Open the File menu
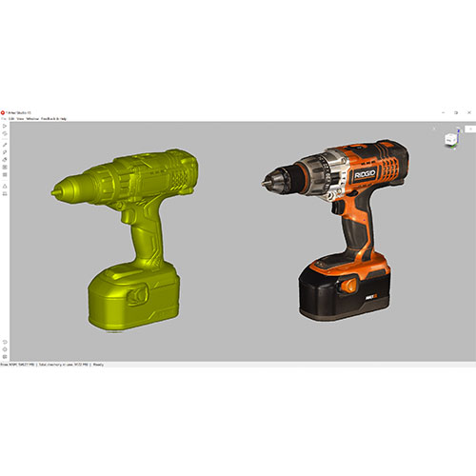The height and width of the screenshot is (476, 476). pos(3,119)
